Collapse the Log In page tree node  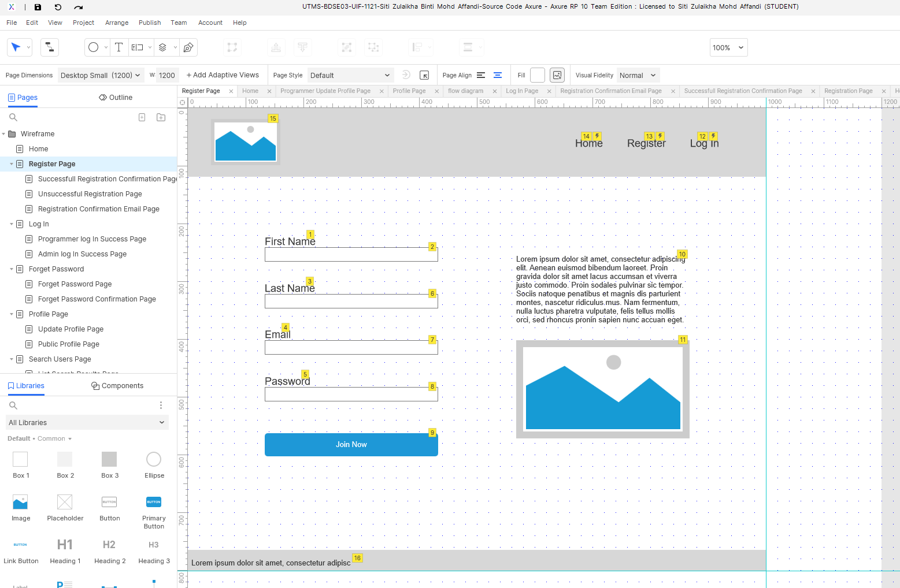[12, 224]
